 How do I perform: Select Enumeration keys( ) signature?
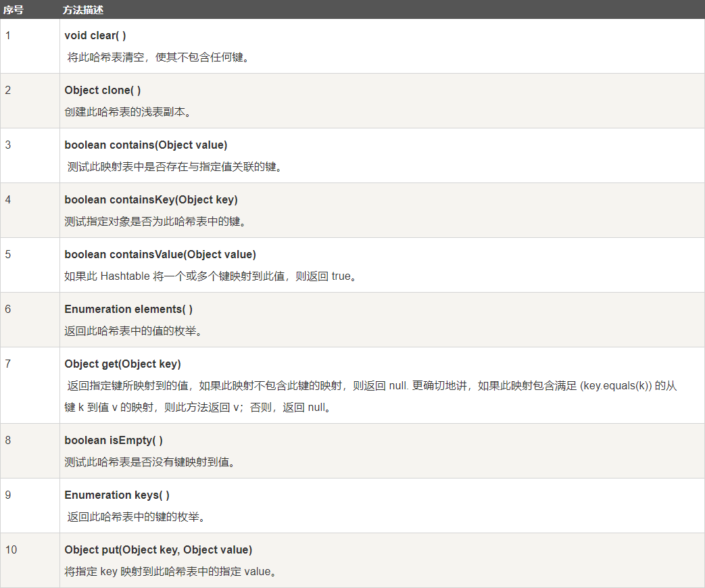(117, 495)
